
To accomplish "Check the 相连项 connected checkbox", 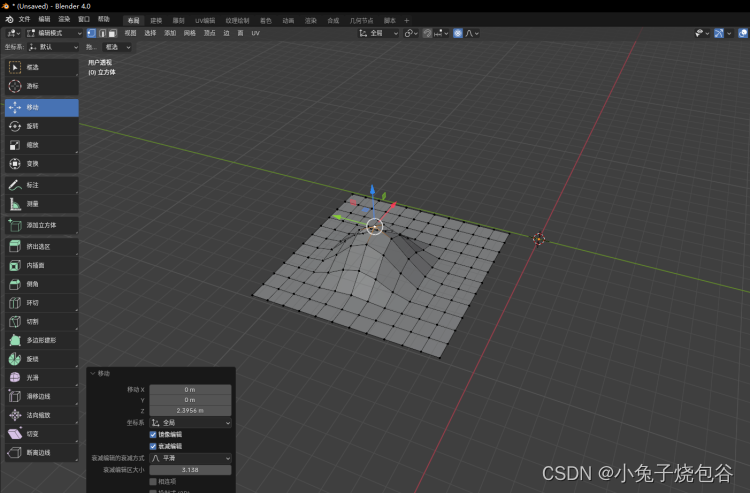I will point(153,482).
